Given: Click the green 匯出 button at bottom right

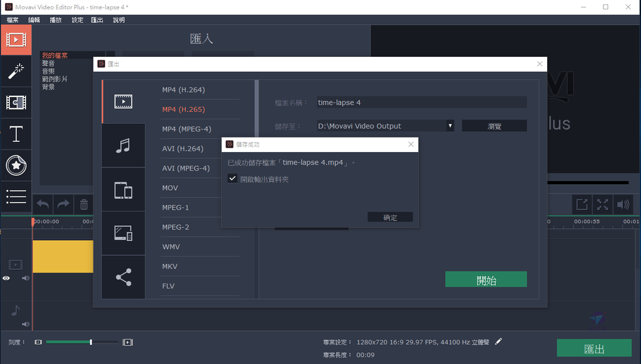Looking at the screenshot, I should pyautogui.click(x=594, y=348).
